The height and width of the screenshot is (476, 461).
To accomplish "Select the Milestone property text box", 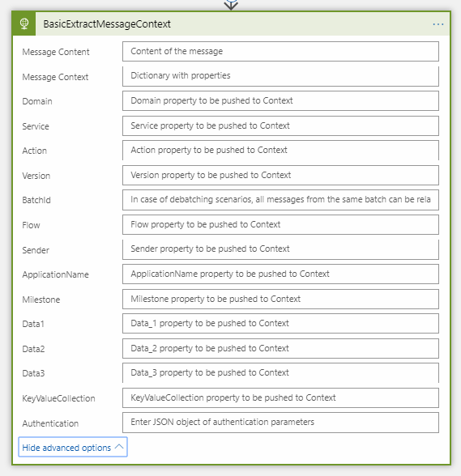I will coord(280,299).
